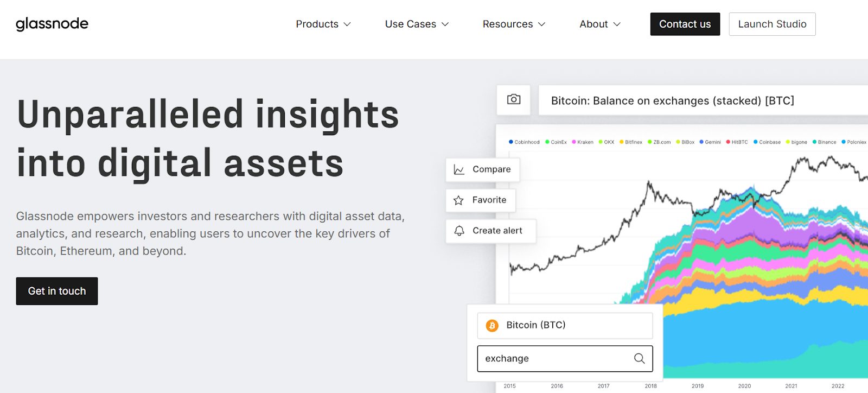Expand the Products dropdown menu
The image size is (868, 393).
click(323, 24)
